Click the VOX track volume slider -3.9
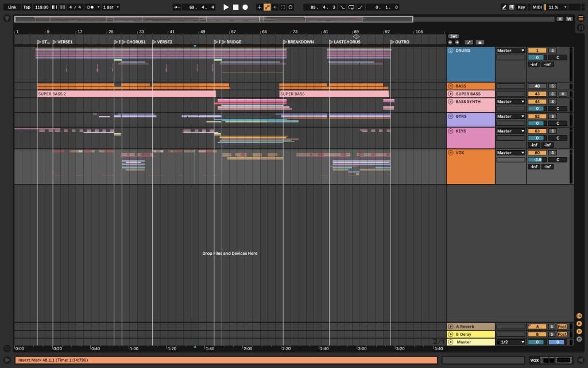The width and height of the screenshot is (588, 368). click(536, 160)
